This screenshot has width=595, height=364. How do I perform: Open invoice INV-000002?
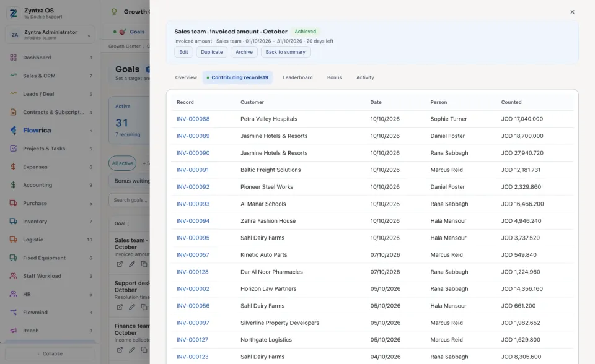click(193, 289)
